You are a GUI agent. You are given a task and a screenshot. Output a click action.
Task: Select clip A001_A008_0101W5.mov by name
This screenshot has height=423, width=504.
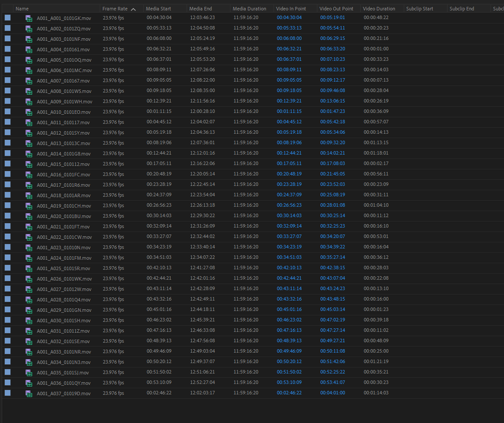pos(64,91)
